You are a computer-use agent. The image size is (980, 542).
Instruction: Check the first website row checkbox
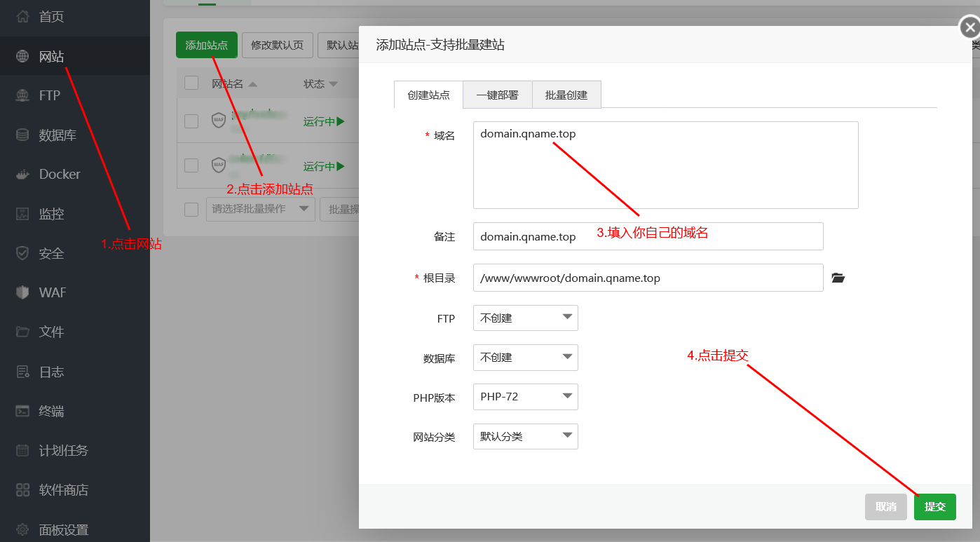191,121
